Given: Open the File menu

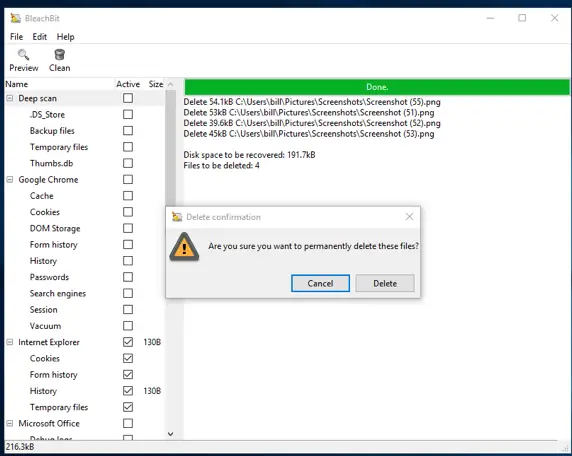Looking at the screenshot, I should click(16, 37).
